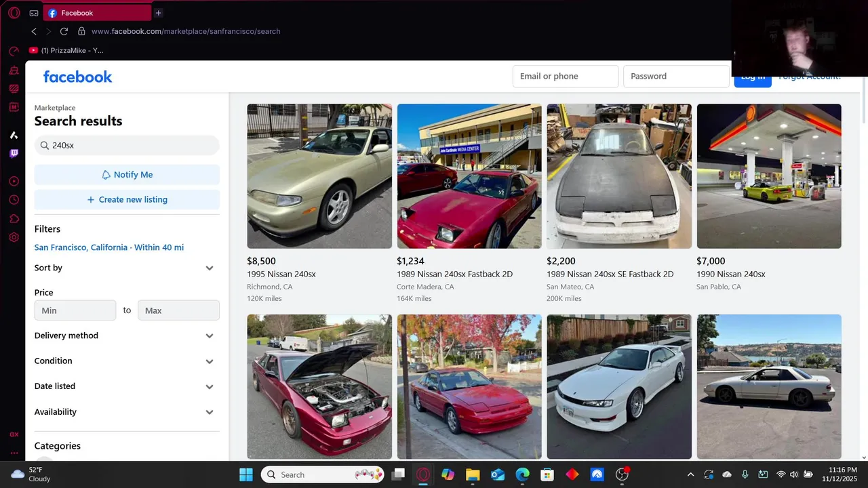Expand the Availability filter
868x488 pixels.
[x=127, y=412]
